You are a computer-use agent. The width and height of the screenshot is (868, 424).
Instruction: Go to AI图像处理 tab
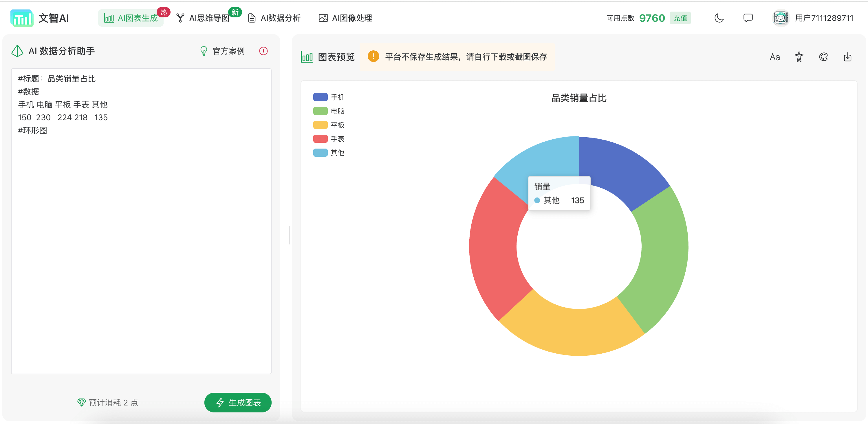[x=345, y=18]
